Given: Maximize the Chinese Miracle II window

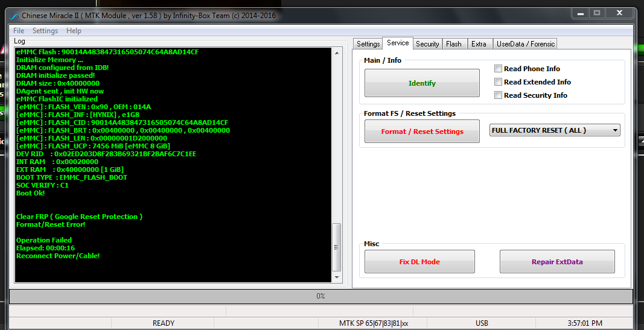Looking at the screenshot, I should (597, 13).
